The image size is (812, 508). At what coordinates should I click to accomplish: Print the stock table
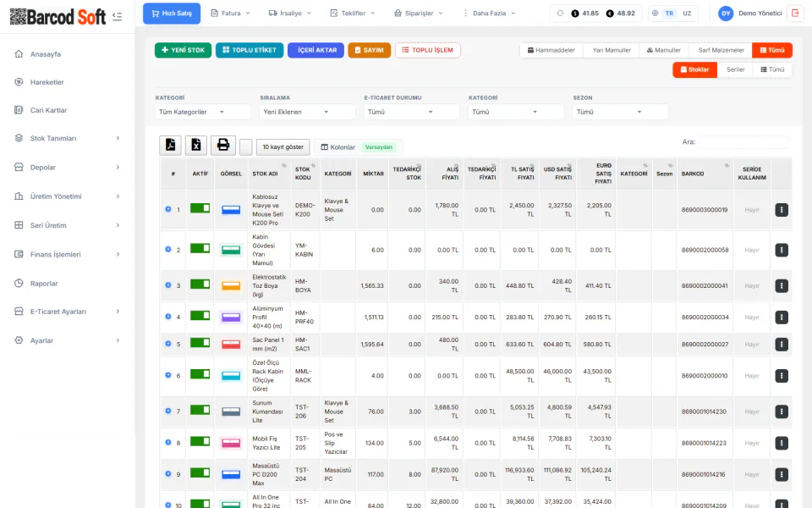[223, 145]
